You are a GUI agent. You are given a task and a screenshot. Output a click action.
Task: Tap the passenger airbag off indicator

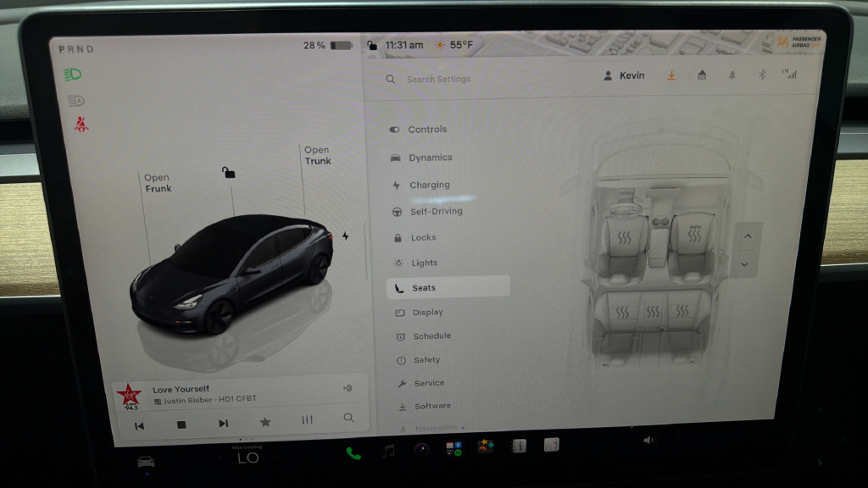click(798, 42)
